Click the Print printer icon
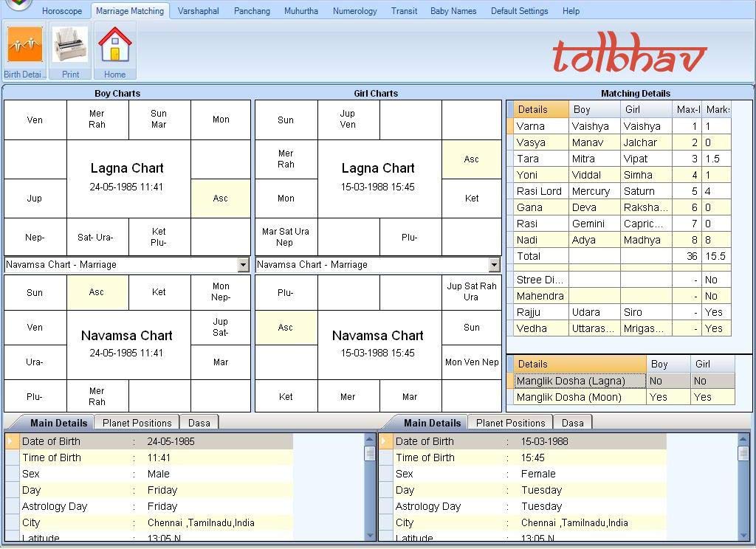The width and height of the screenshot is (756, 549). coord(71,45)
